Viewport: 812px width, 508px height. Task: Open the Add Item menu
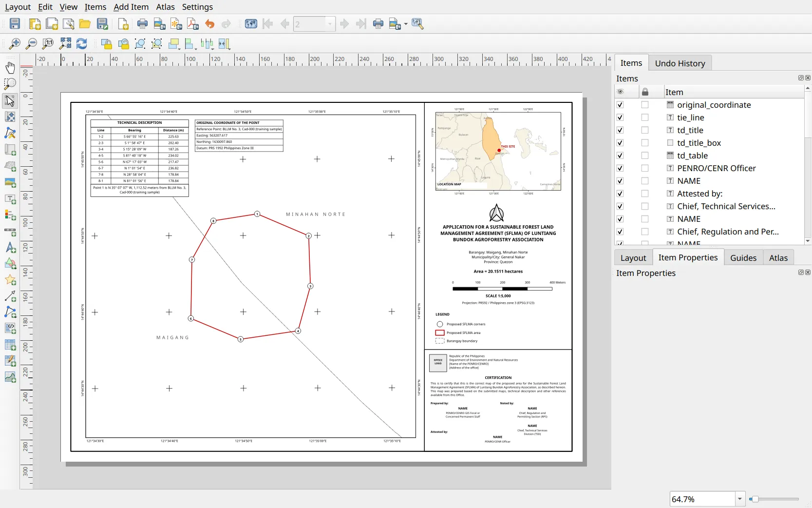coord(131,7)
